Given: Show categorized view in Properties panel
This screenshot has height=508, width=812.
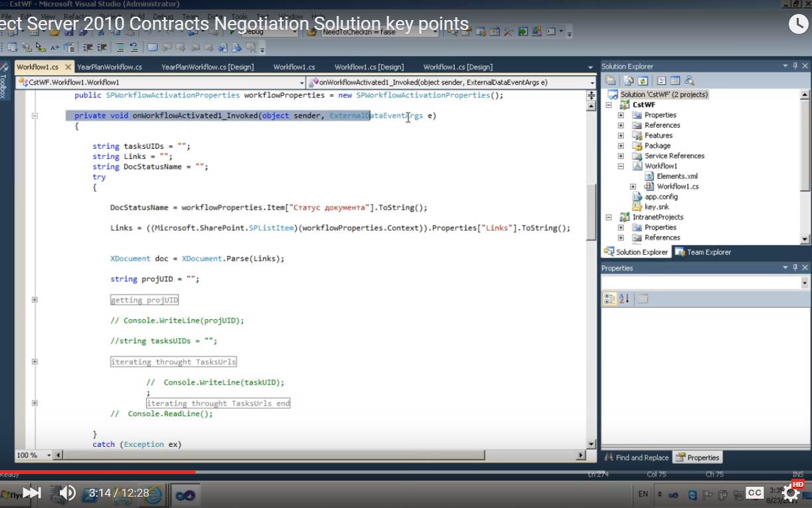Looking at the screenshot, I should (x=609, y=299).
